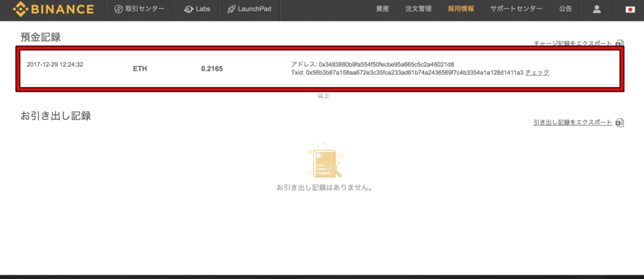Click チャージ記録をエクスポート export link

573,43
